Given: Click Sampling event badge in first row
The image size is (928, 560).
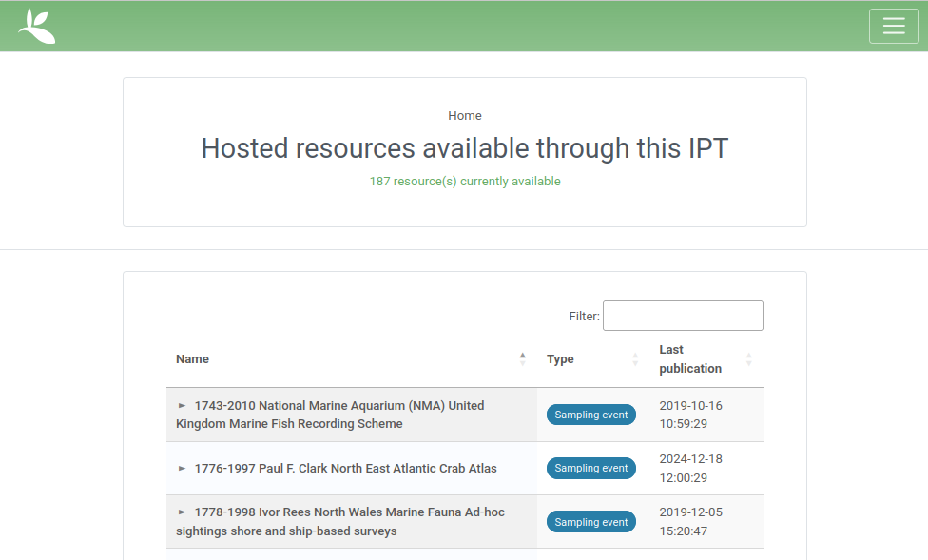Looking at the screenshot, I should pyautogui.click(x=590, y=415).
